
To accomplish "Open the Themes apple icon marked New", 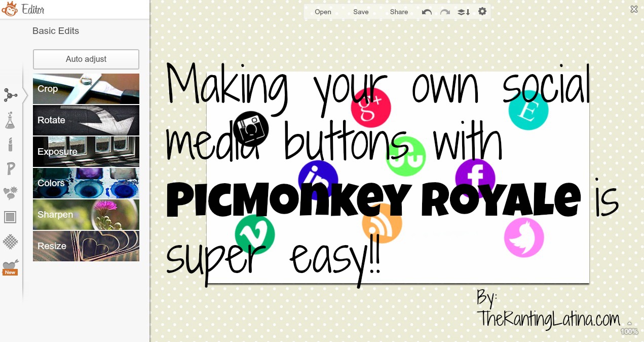I will (10, 267).
